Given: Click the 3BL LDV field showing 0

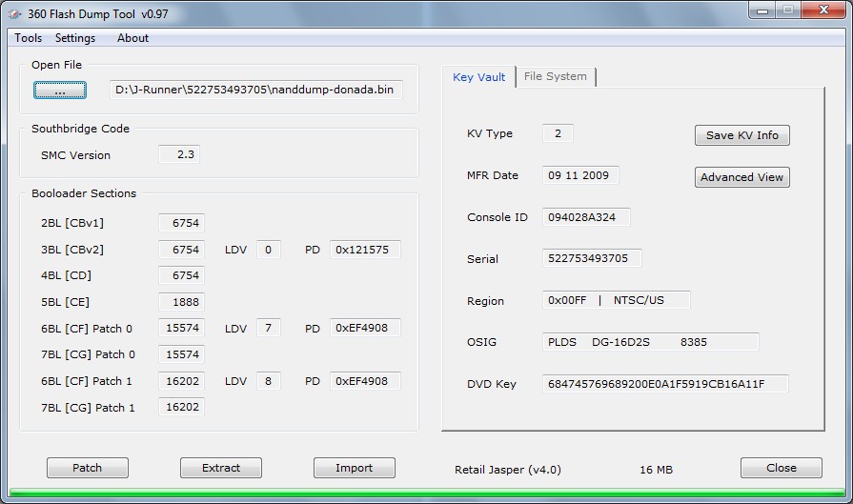Looking at the screenshot, I should pos(268,250).
